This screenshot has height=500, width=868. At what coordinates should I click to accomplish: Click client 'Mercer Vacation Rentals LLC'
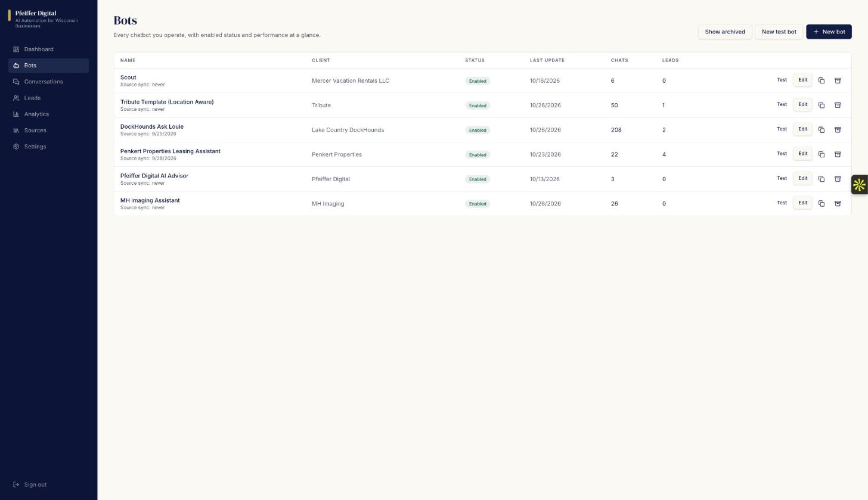(351, 81)
